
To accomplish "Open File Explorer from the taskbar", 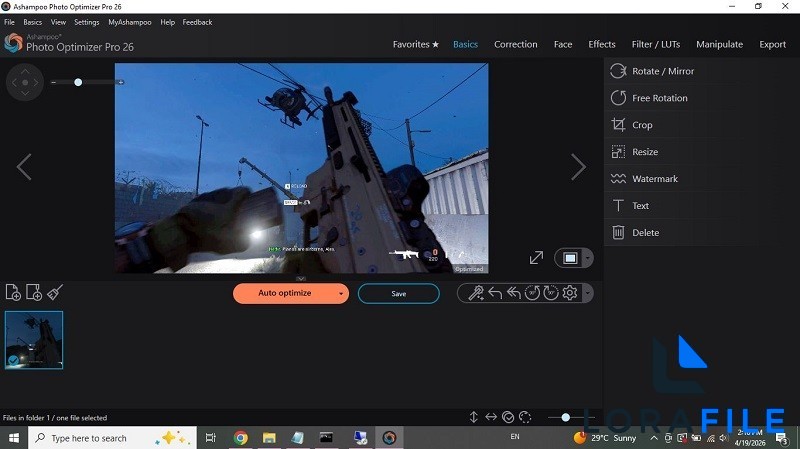I will pos(269,438).
